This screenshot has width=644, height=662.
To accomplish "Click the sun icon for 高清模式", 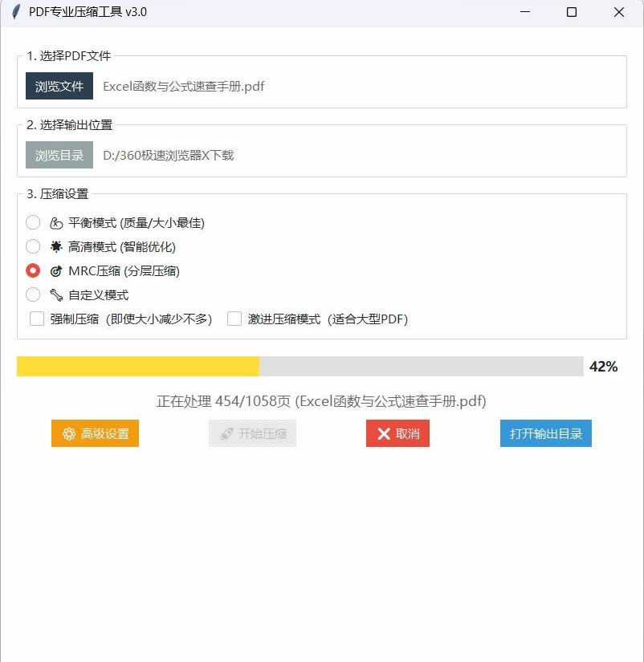I will (55, 246).
